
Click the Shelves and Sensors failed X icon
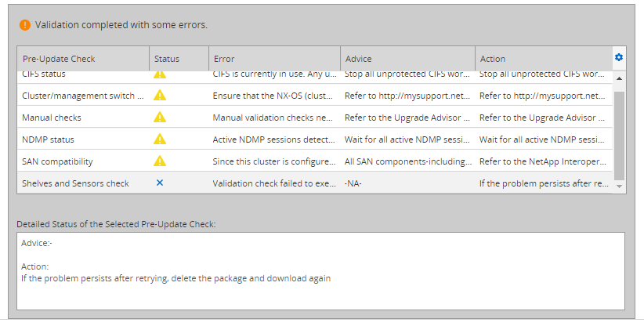coord(160,183)
